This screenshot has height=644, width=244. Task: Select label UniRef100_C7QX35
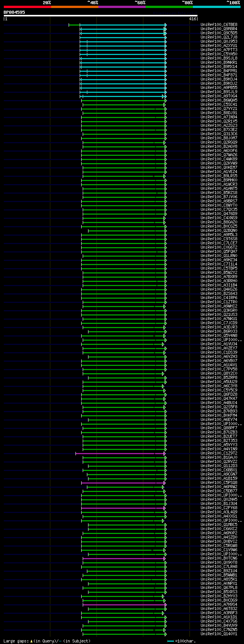point(219,210)
